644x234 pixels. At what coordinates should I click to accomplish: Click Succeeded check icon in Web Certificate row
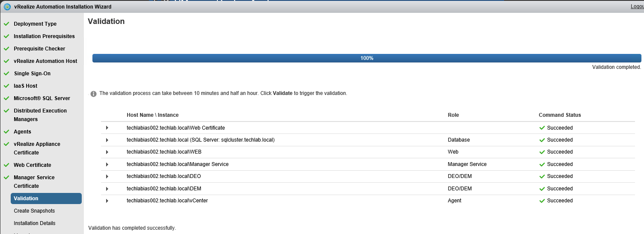point(542,128)
